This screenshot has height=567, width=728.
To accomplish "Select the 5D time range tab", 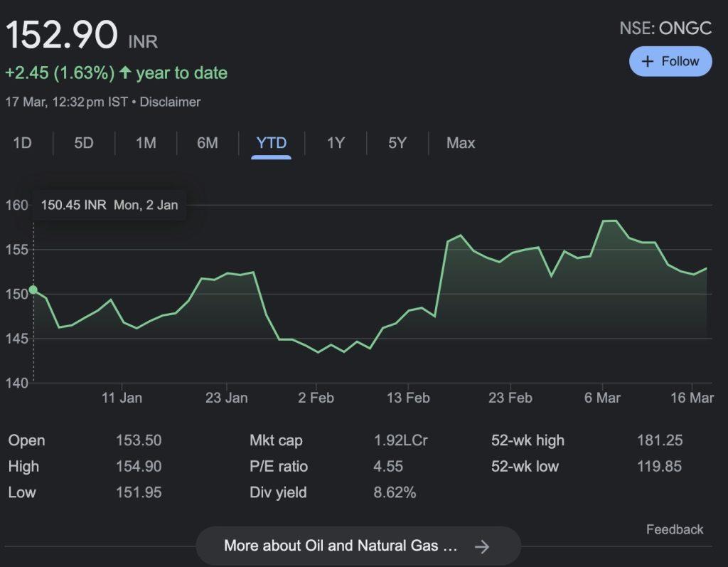I will [x=84, y=143].
